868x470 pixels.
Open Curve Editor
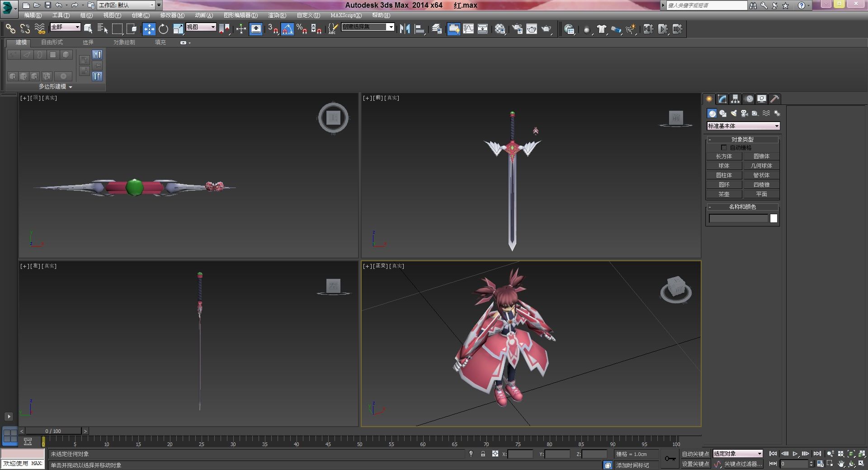tap(468, 29)
